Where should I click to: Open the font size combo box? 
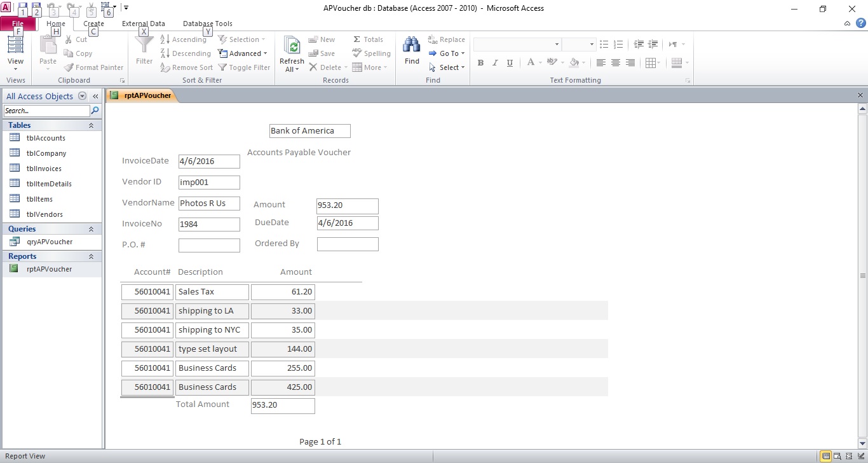click(591, 45)
